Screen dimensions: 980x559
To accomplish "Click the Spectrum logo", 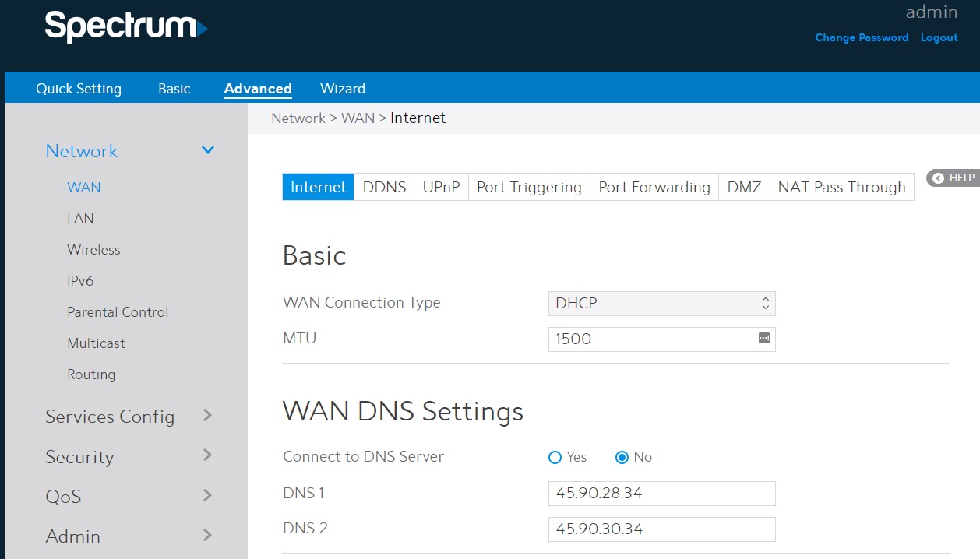I will (x=125, y=27).
